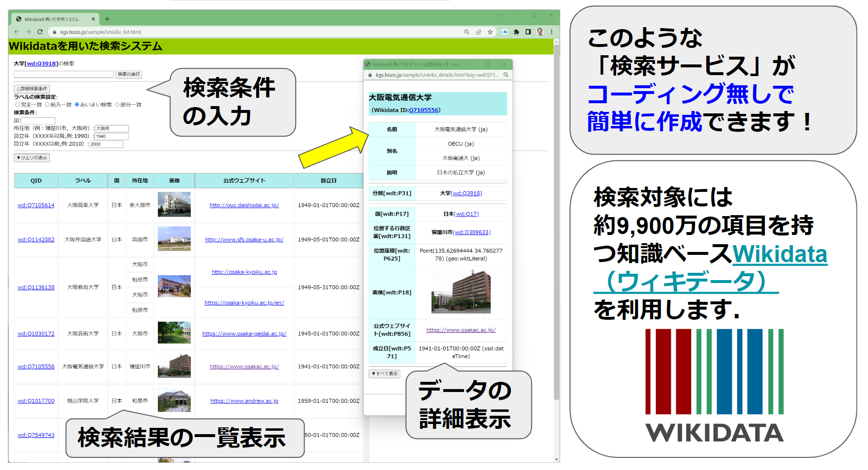Open https://www.osakac.ac.jp/ link in popup

461,330
